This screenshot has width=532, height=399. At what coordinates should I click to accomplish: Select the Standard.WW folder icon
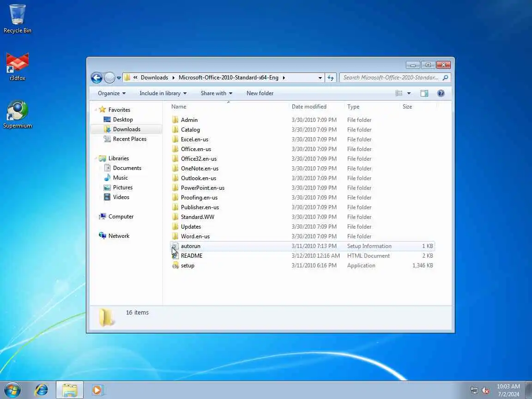tap(175, 217)
